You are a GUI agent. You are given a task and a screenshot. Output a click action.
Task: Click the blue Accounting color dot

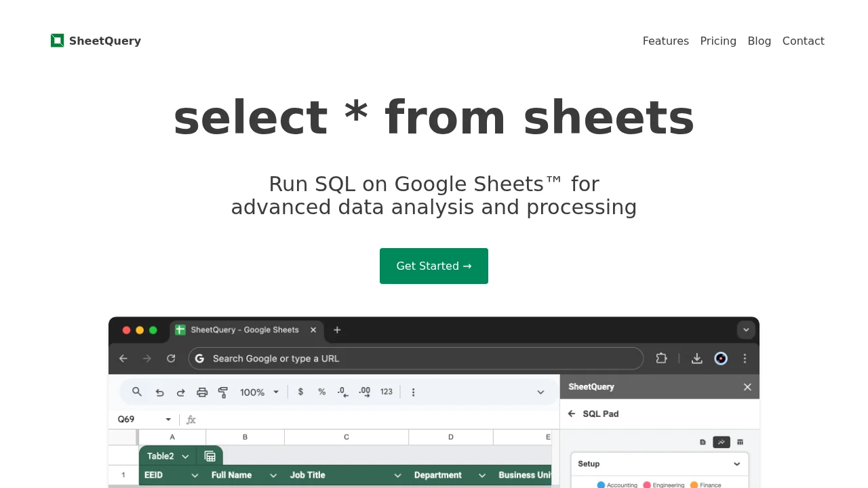coord(599,485)
